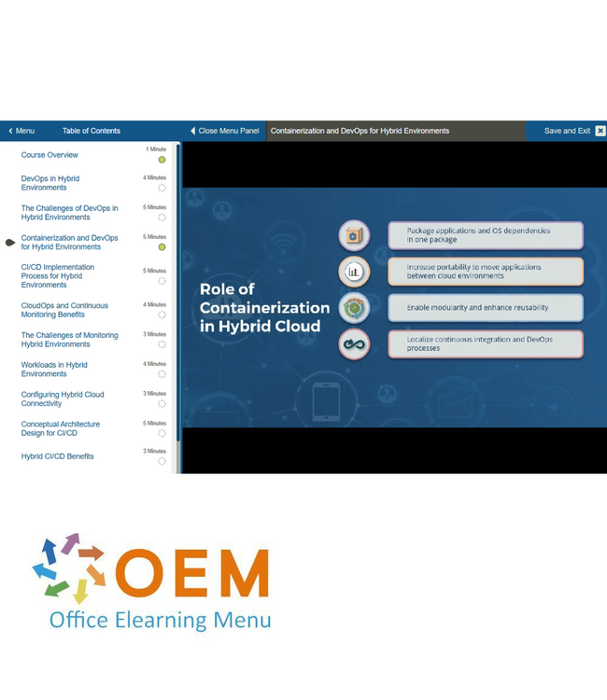
Task: Toggle completion circle for Hybrid CI/CD Benefits
Action: [x=162, y=461]
